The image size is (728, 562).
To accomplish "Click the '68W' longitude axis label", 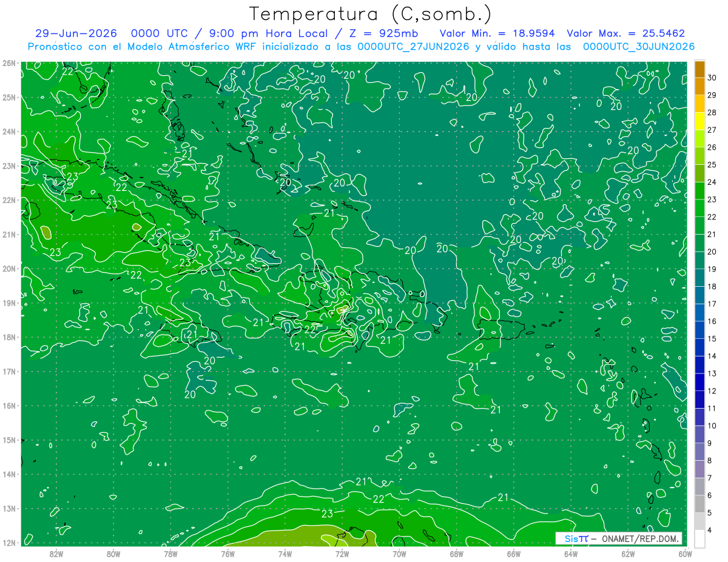I will point(456,554).
